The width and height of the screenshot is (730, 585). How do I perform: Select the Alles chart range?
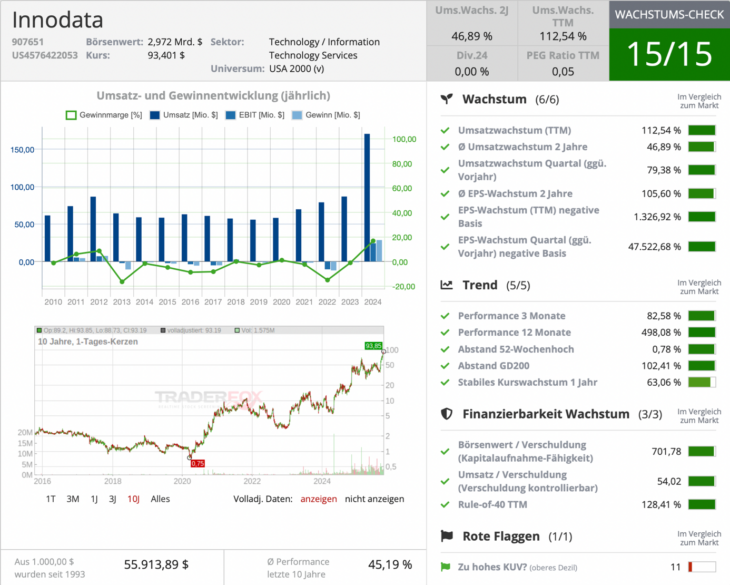(160, 498)
